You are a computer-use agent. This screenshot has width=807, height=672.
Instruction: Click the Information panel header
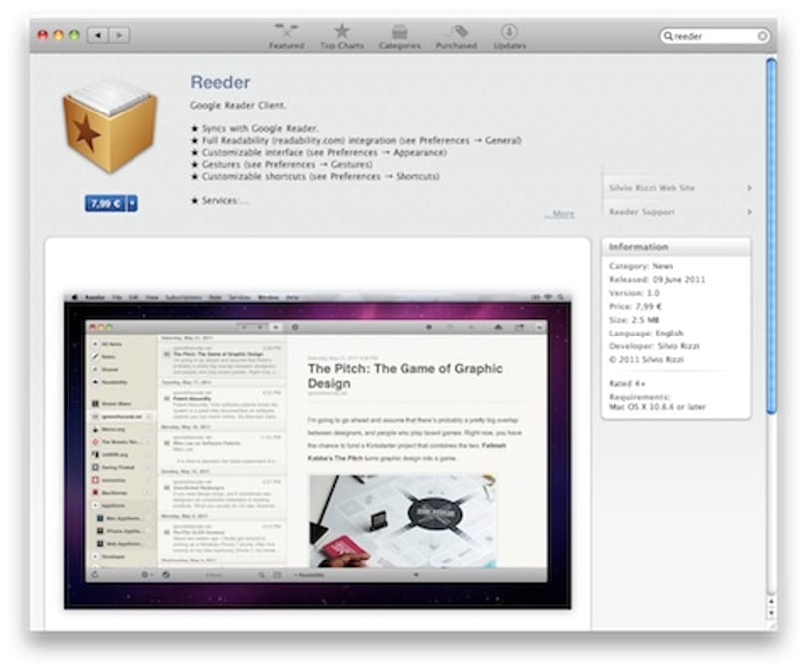(676, 247)
